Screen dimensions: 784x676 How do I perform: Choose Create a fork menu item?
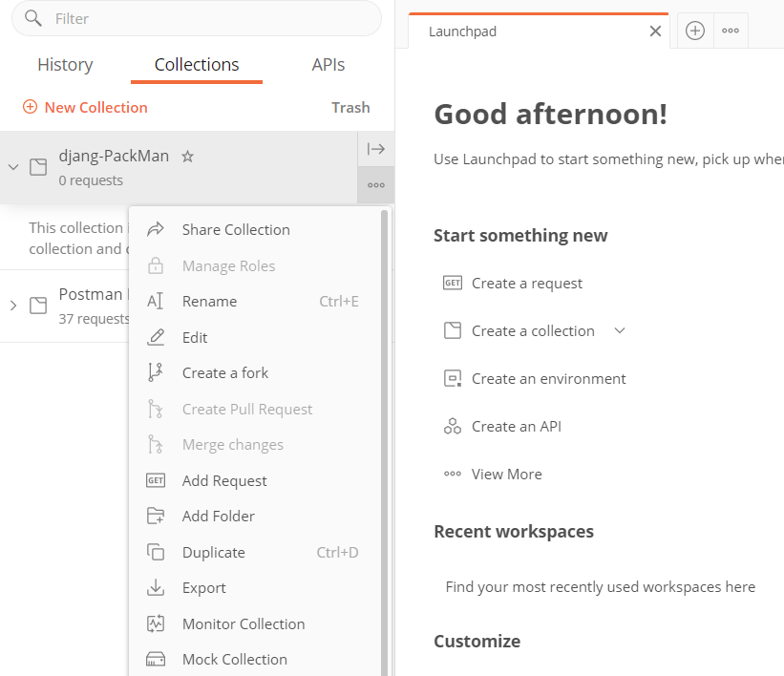tap(255, 373)
